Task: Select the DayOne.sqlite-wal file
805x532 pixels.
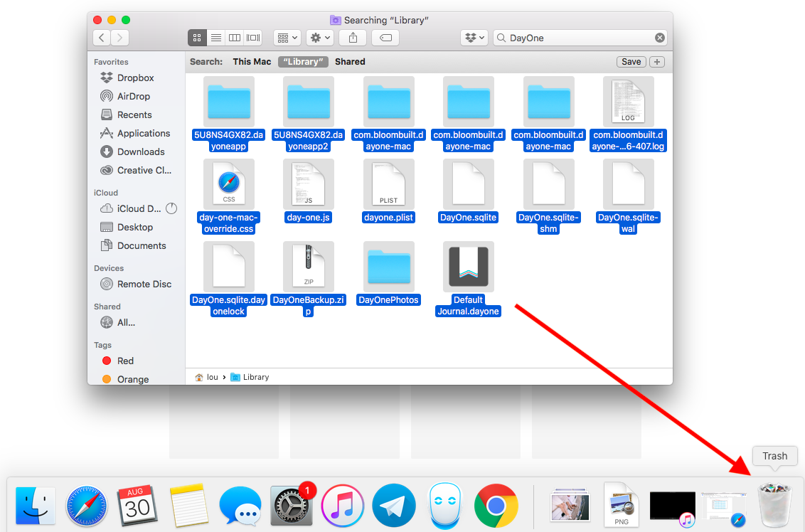Action: coord(628,197)
